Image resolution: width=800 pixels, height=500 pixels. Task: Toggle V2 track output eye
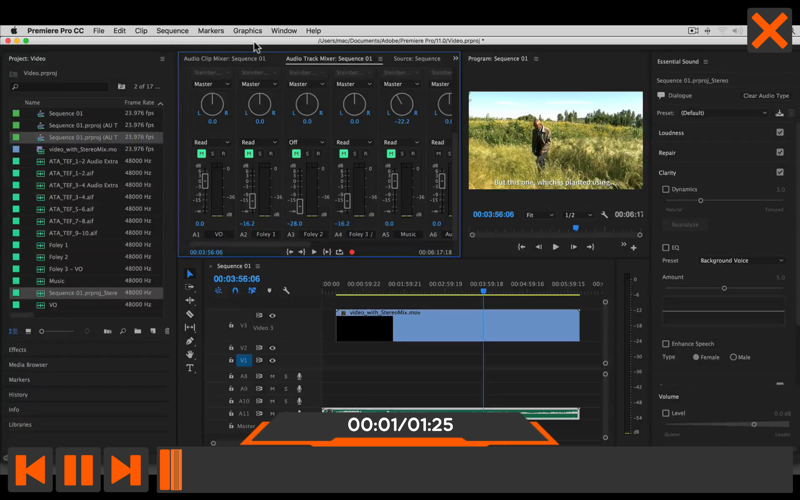272,348
